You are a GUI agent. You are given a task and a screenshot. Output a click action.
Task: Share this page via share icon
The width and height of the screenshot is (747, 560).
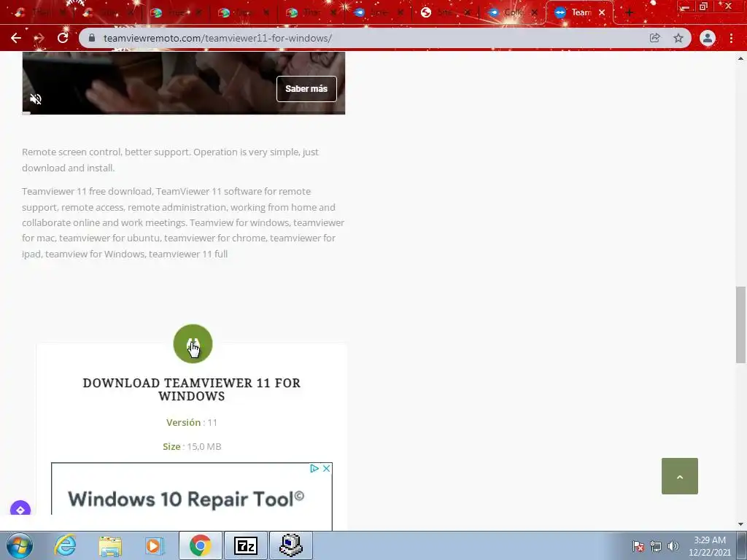(x=654, y=38)
